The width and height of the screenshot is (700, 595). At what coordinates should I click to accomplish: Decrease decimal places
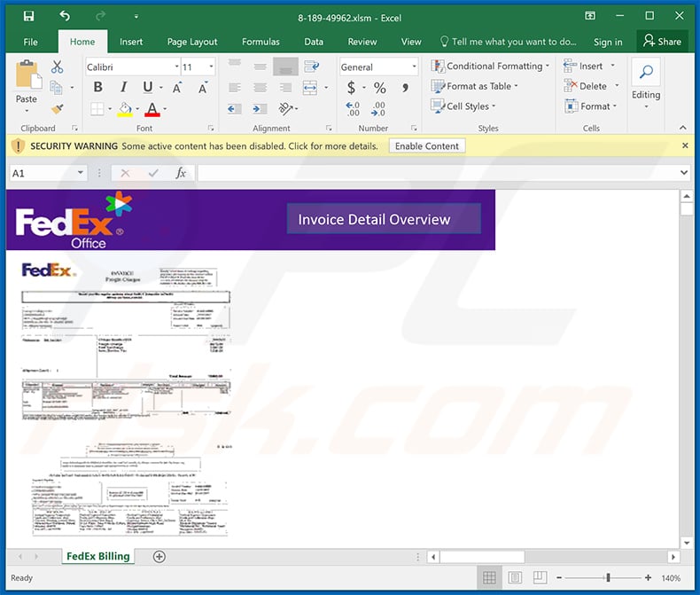pos(378,109)
